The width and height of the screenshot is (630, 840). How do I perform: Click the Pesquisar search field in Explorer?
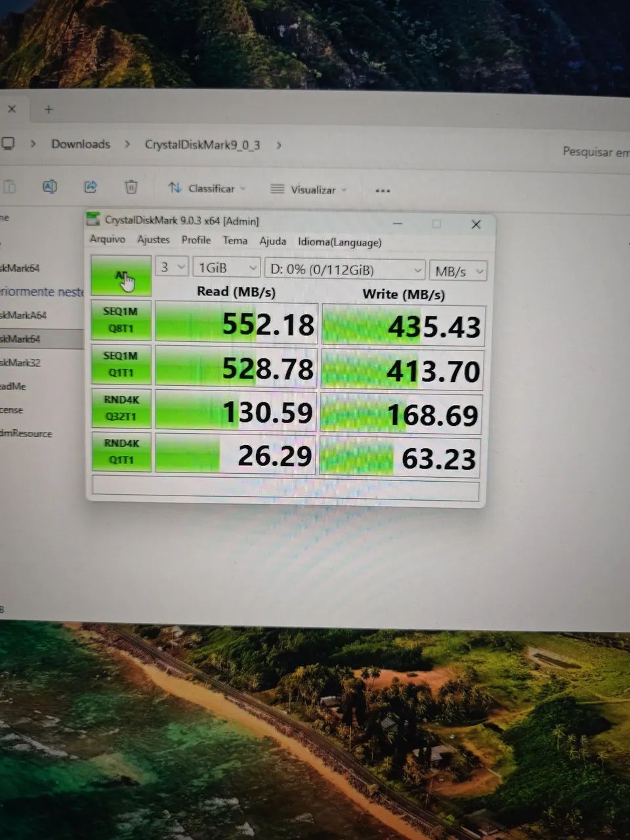click(596, 152)
